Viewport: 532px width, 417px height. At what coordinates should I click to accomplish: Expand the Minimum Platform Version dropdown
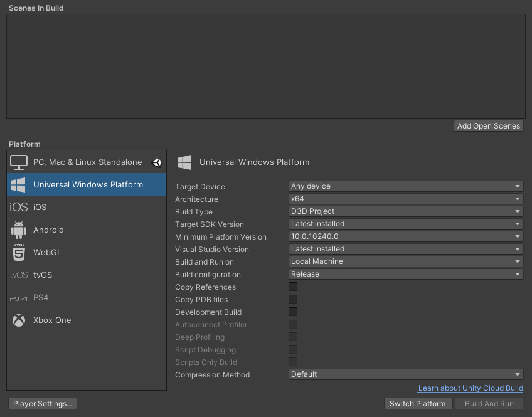(x=405, y=236)
